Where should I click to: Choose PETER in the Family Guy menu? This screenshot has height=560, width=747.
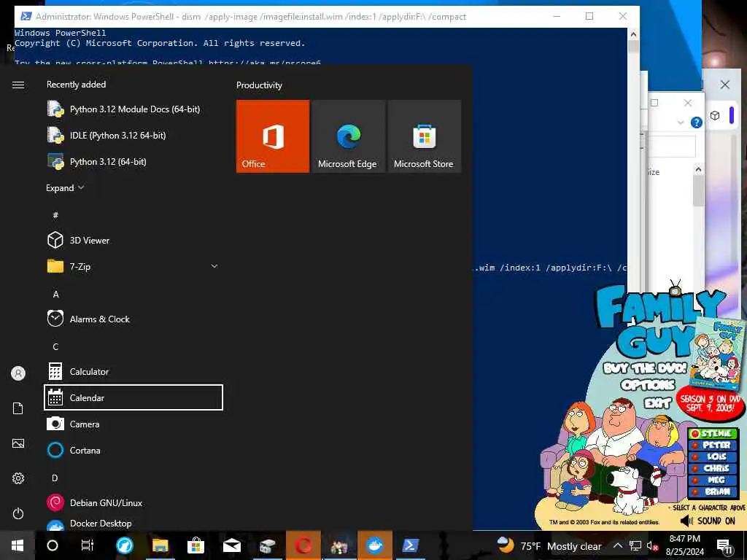click(x=713, y=445)
